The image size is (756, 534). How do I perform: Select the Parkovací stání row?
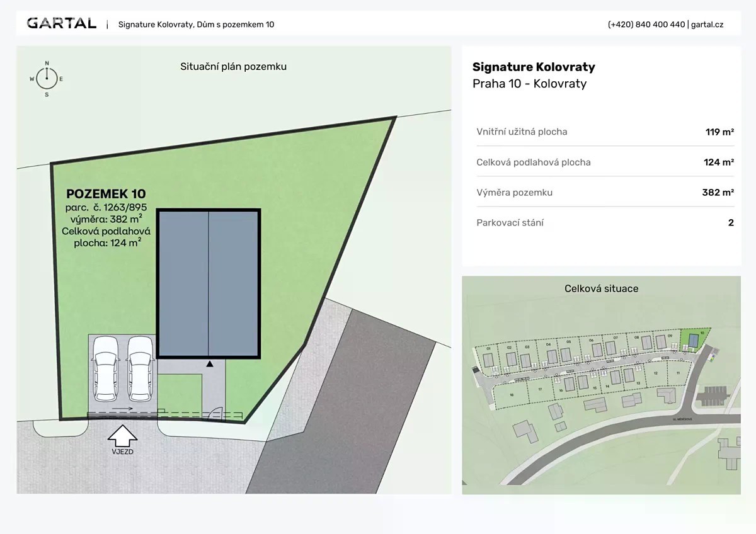pos(605,222)
